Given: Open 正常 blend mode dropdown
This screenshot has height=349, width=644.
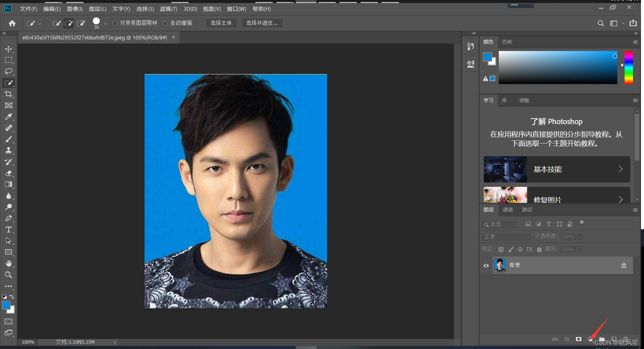Looking at the screenshot, I should point(506,237).
